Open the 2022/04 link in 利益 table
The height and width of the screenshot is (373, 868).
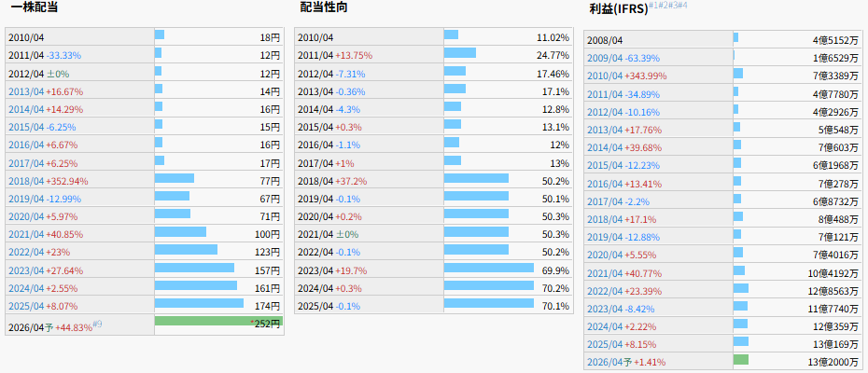tap(605, 290)
